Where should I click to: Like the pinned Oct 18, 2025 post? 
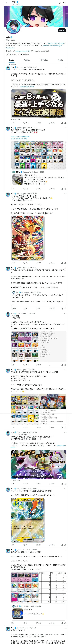click(37, 123)
